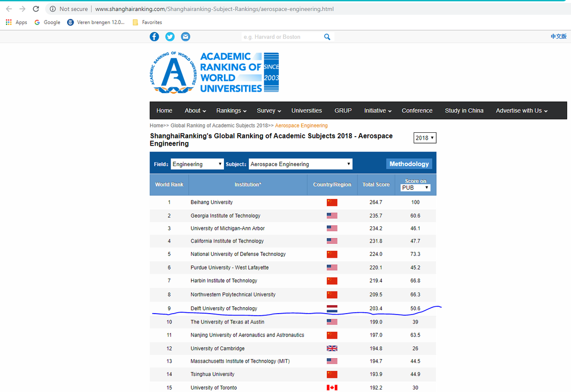Click the Methodology button
The height and width of the screenshot is (392, 571).
click(409, 164)
